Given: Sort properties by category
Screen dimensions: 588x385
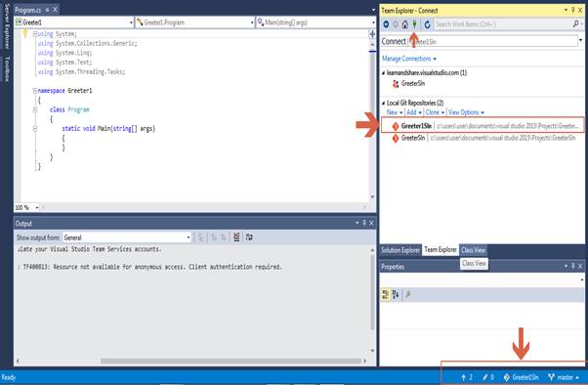Looking at the screenshot, I should pyautogui.click(x=386, y=294).
